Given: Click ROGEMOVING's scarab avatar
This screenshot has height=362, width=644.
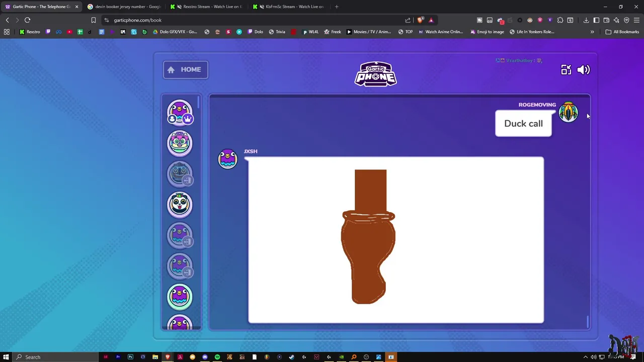Looking at the screenshot, I should coord(569,112).
